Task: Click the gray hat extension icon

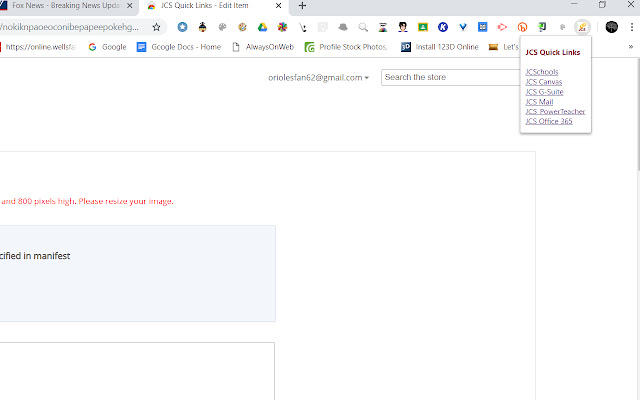Action: point(343,27)
